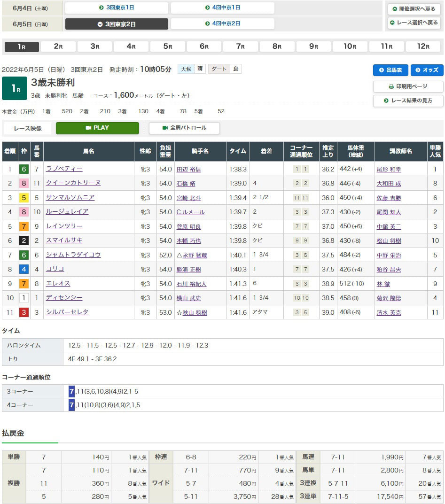Open horse クイーンカトリーヌ details
445x504 pixels.
[73, 183]
